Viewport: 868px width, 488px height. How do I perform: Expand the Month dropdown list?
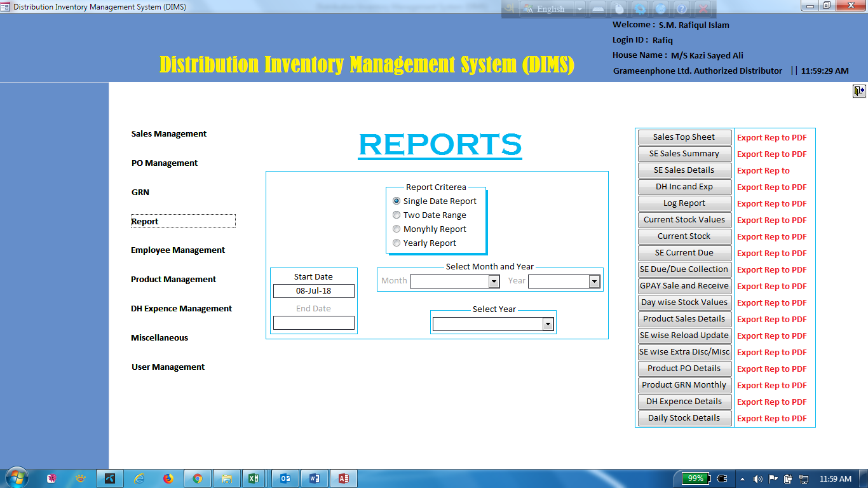coord(494,281)
